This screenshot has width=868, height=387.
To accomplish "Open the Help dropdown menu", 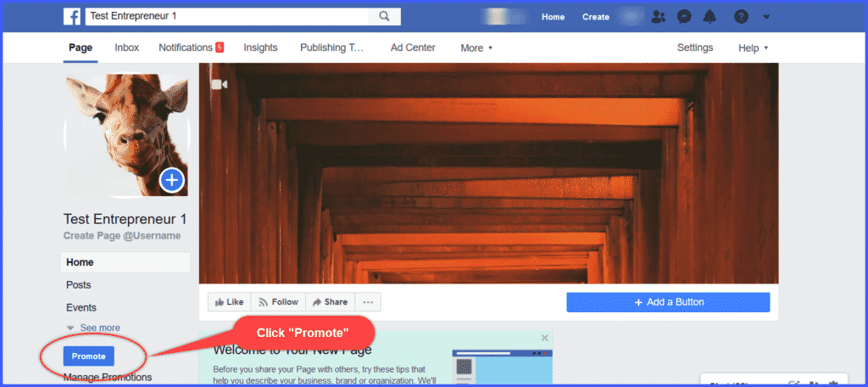I will 753,48.
